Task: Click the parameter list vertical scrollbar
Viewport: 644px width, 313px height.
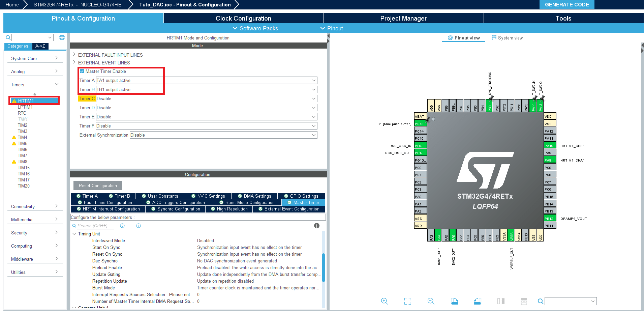Action: (x=324, y=267)
